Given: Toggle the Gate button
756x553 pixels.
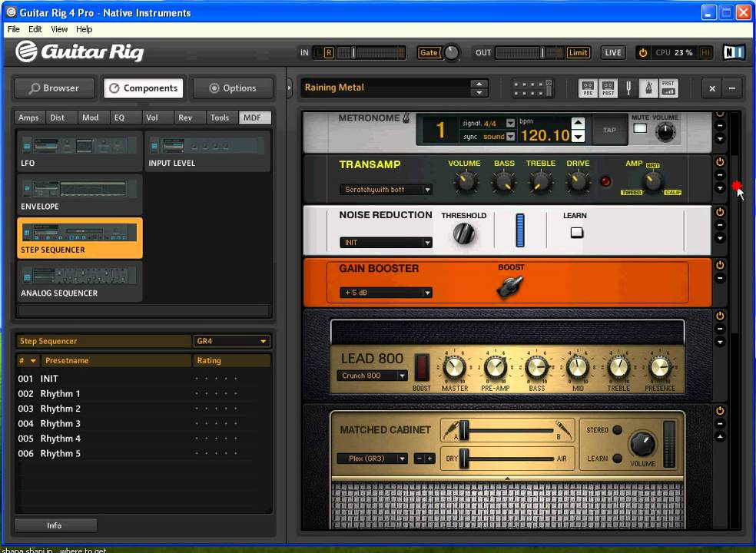Looking at the screenshot, I should 429,52.
